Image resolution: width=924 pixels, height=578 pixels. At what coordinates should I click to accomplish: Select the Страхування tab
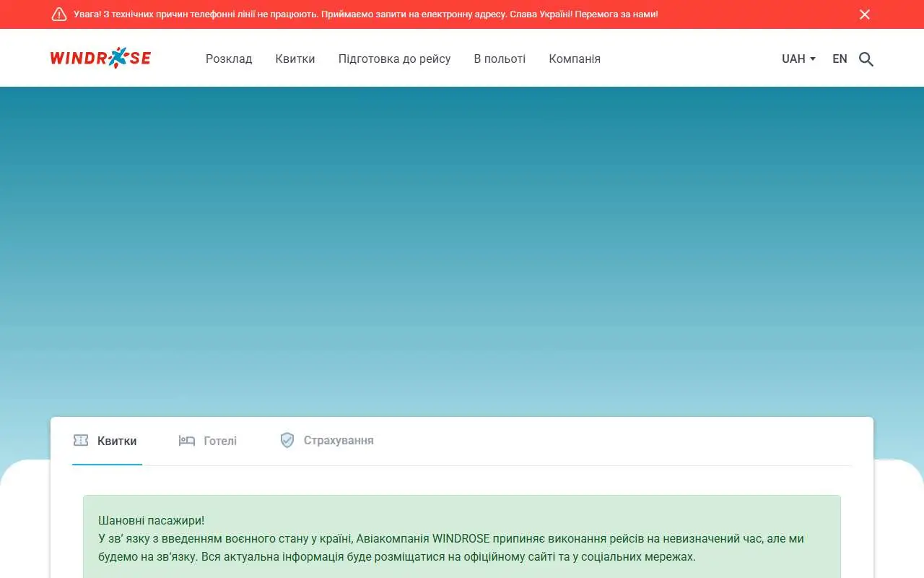tap(327, 441)
